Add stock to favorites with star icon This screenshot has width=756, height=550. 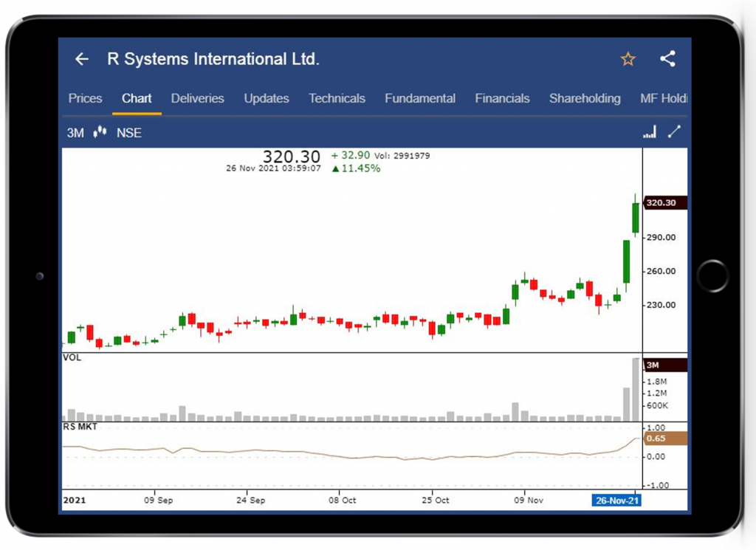pos(628,59)
